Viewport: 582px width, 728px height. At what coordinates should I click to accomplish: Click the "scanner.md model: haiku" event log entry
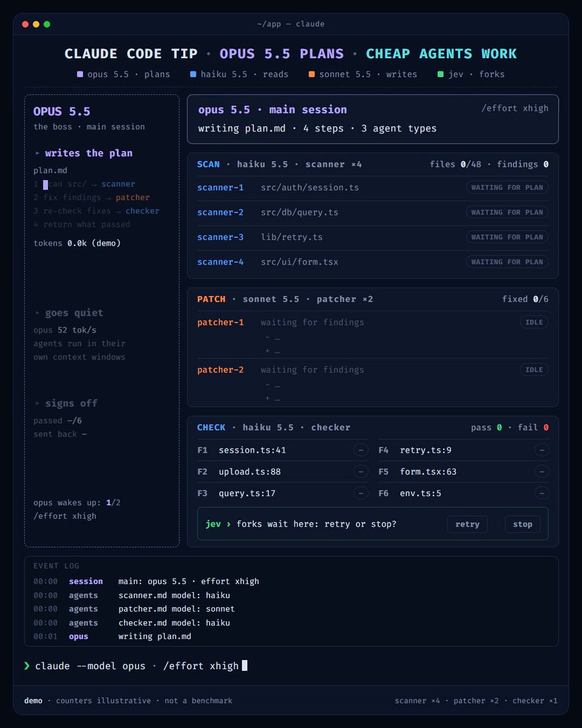point(174,595)
